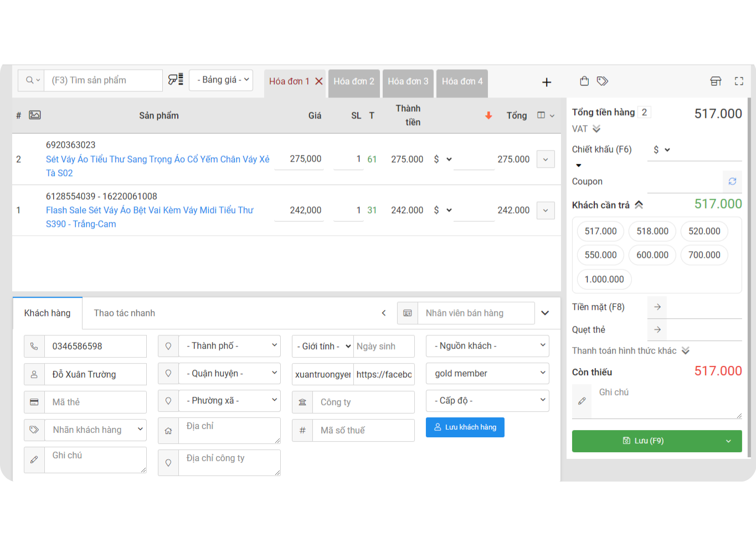Click the image column header icon
The width and height of the screenshot is (756, 538).
(x=35, y=115)
